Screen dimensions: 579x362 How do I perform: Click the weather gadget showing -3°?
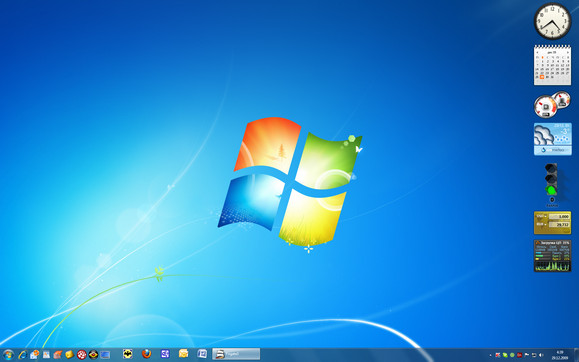(x=552, y=139)
